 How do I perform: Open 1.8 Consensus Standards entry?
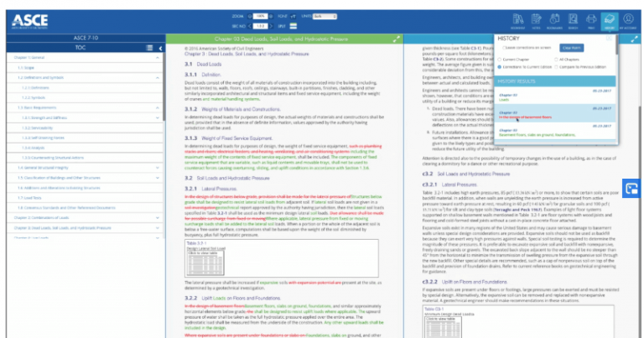[66, 208]
